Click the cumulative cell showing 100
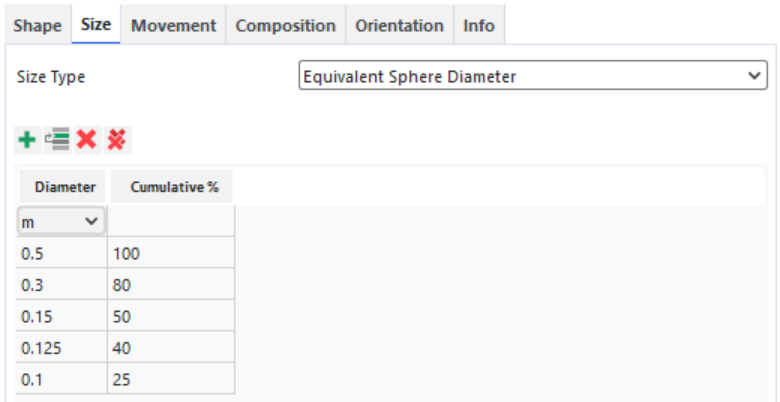780x402 pixels. tap(170, 253)
